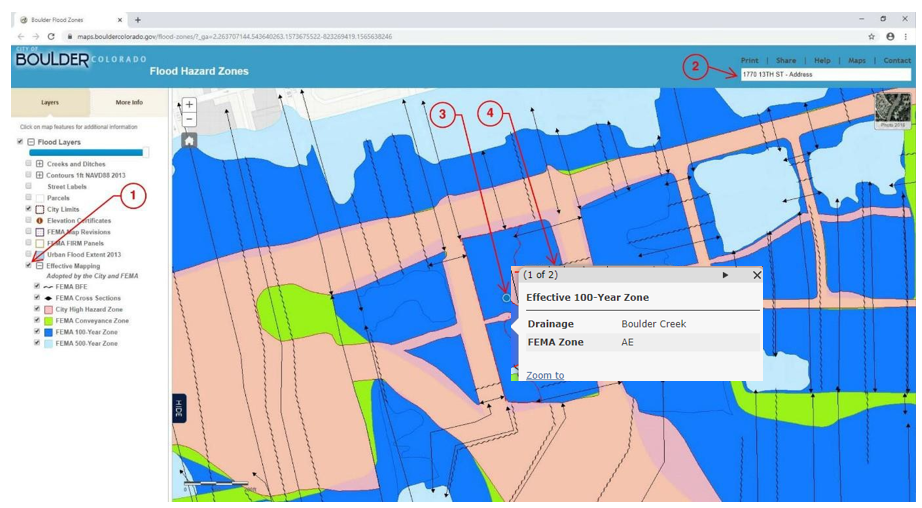Open browser profile account icon
The width and height of the screenshot is (922, 508).
pyautogui.click(x=890, y=36)
